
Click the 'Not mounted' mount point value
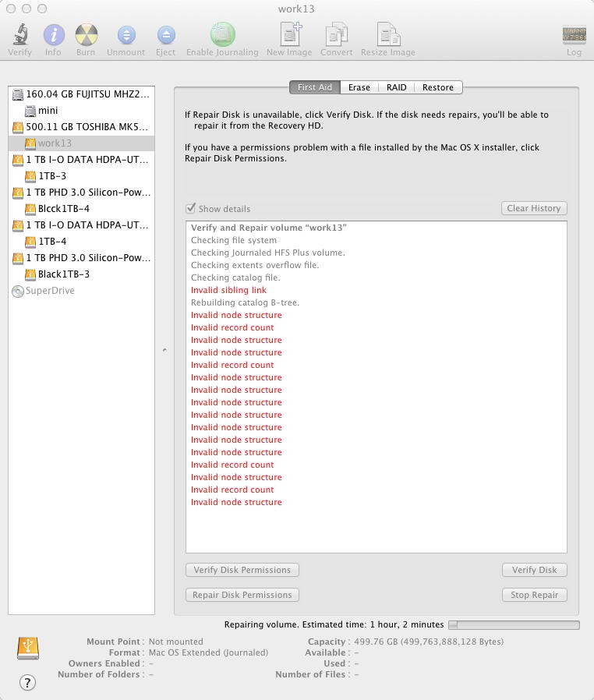tap(176, 642)
